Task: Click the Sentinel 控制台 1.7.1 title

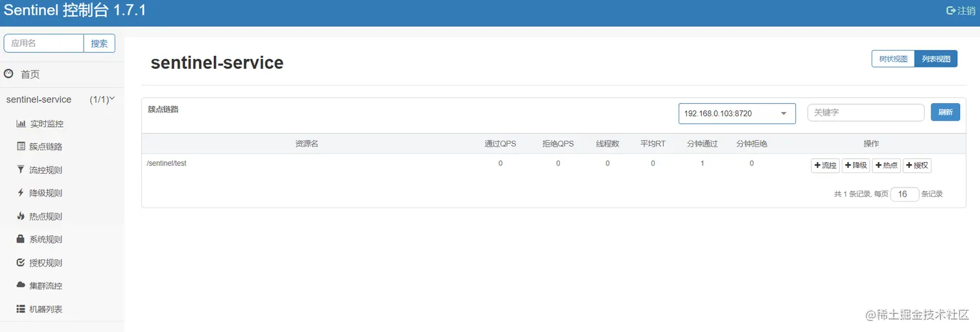Action: pyautogui.click(x=75, y=10)
